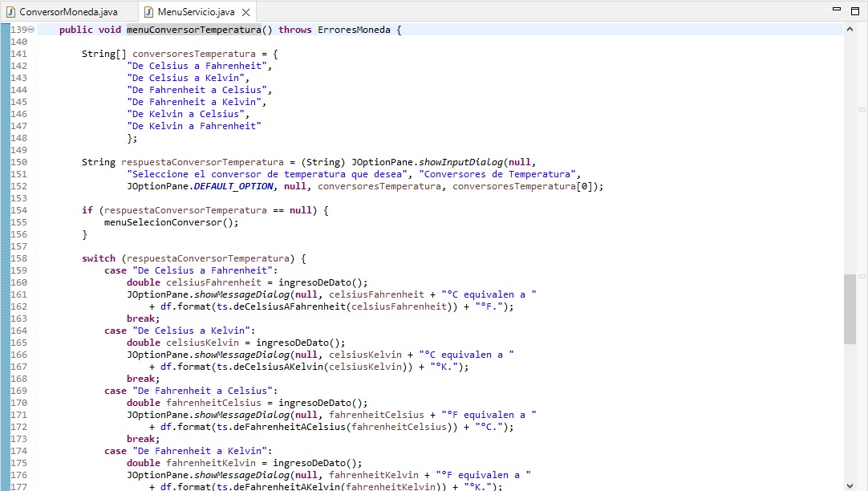Click case "De Celsius a Kelvin" on line 164
868x491 pixels.
click(180, 331)
